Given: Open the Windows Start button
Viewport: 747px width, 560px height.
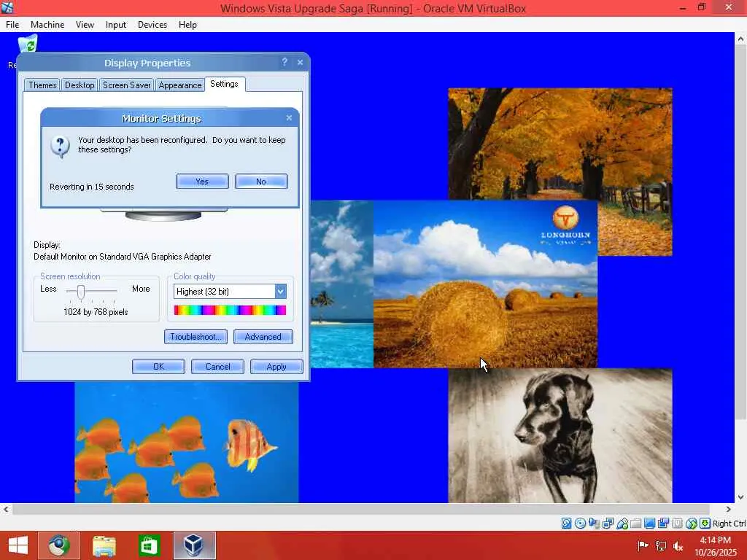Looking at the screenshot, I should point(18,545).
